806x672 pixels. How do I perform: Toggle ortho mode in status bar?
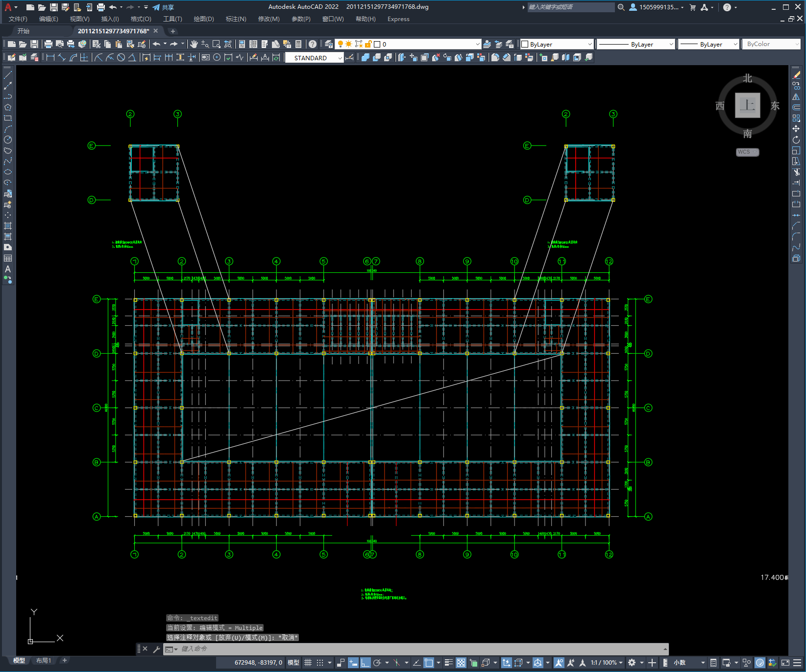pyautogui.click(x=366, y=663)
